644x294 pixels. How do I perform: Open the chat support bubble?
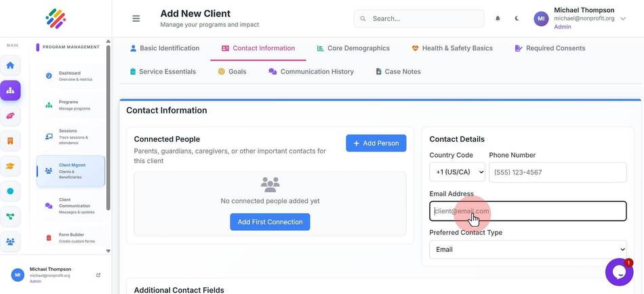coord(619,272)
